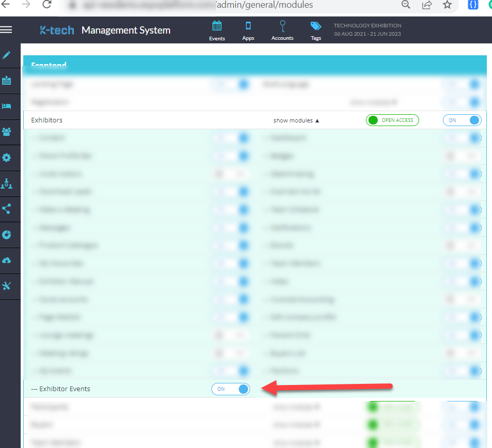Open the gear settings sidebar icon
The image size is (492, 448).
[7, 158]
